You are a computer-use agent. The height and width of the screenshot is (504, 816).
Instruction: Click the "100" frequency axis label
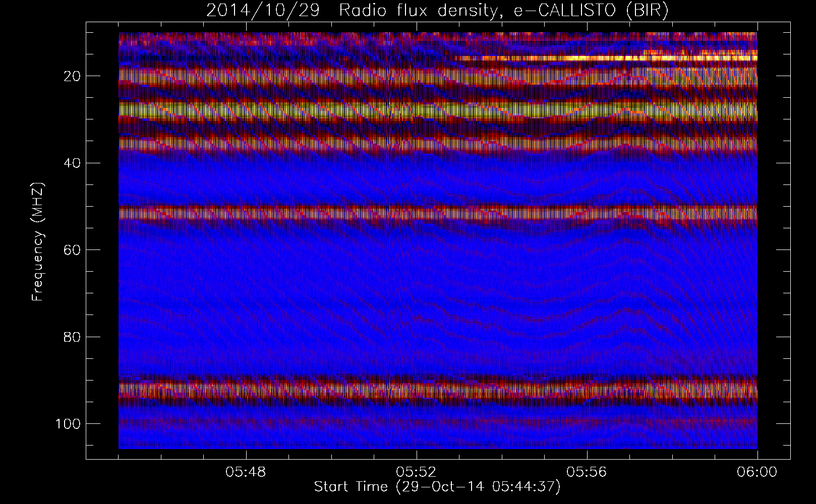point(69,423)
